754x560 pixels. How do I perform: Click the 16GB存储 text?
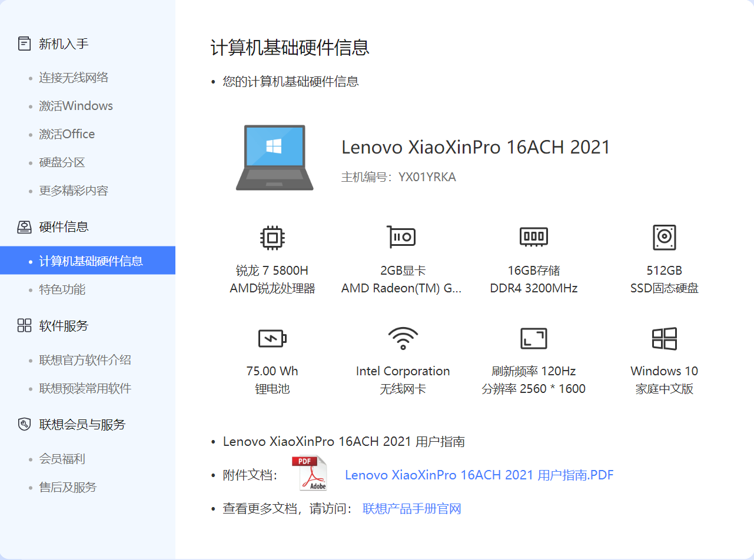(534, 271)
